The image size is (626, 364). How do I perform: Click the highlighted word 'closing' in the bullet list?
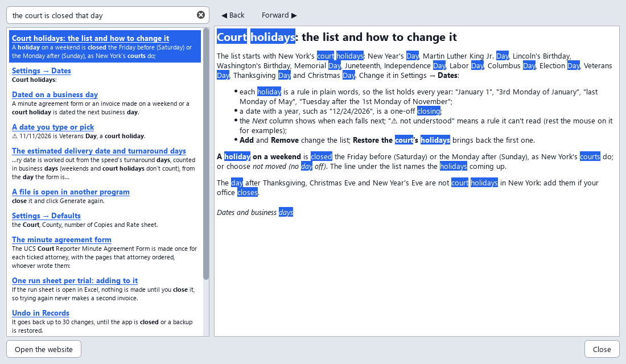coord(429,111)
